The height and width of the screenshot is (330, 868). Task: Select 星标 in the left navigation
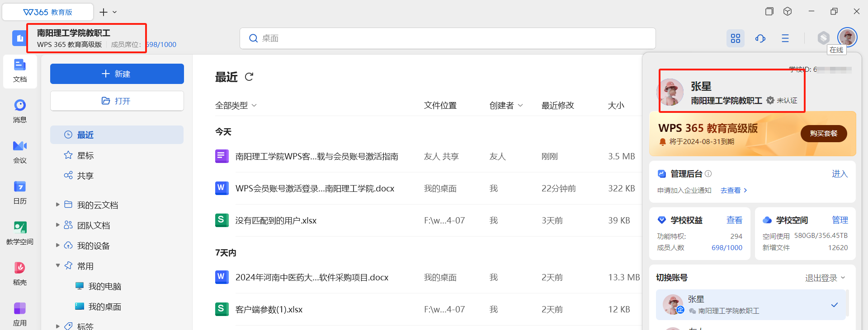85,155
